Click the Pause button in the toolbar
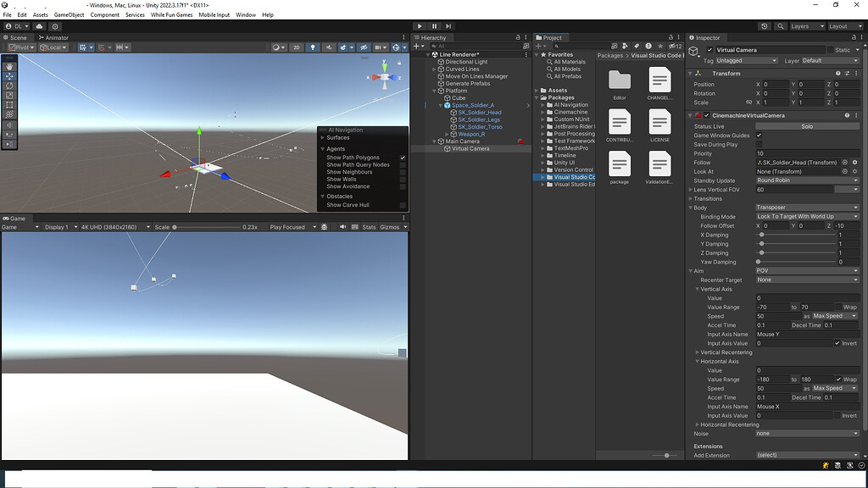Screen dimensions: 868x488 432,26
